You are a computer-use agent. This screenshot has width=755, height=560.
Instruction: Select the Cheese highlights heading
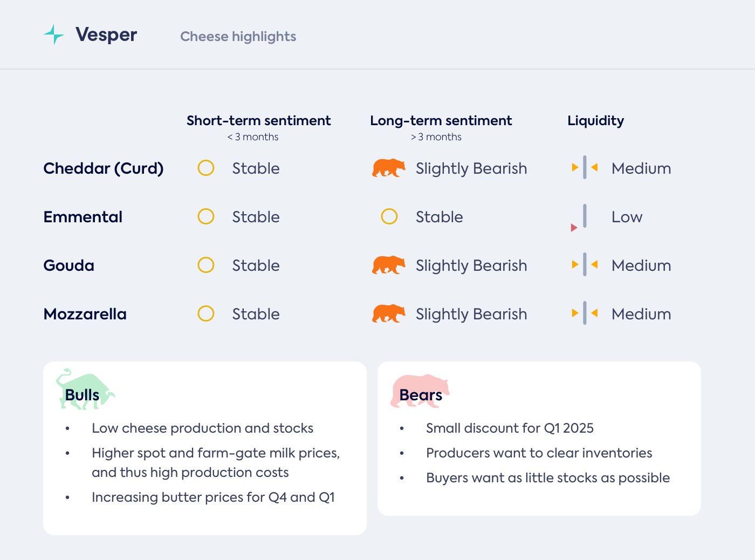tap(238, 37)
